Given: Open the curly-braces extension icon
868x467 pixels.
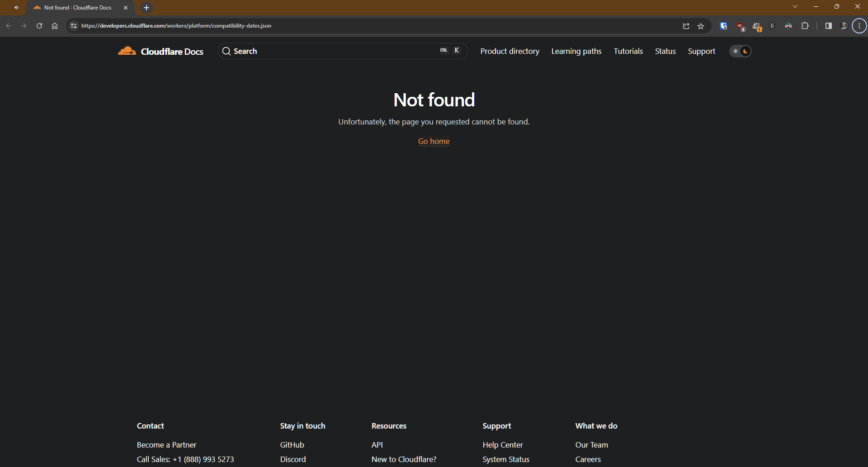Looking at the screenshot, I should [772, 26].
